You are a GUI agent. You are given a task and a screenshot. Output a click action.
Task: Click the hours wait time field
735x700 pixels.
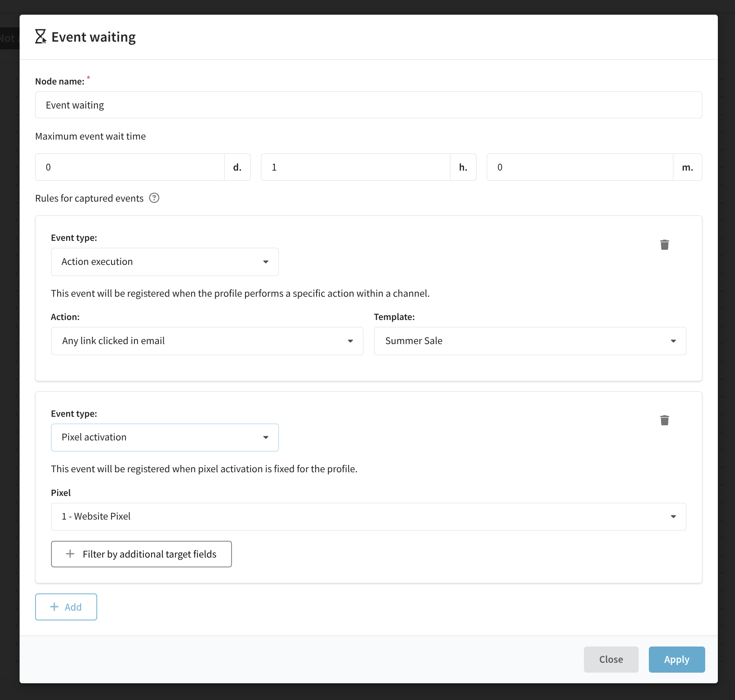click(355, 167)
